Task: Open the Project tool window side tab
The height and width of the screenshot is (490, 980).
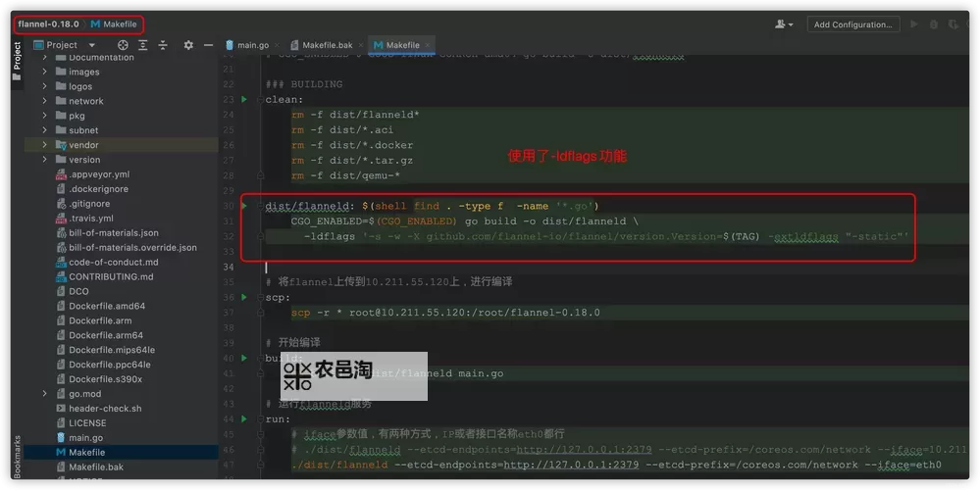Action: click(17, 61)
